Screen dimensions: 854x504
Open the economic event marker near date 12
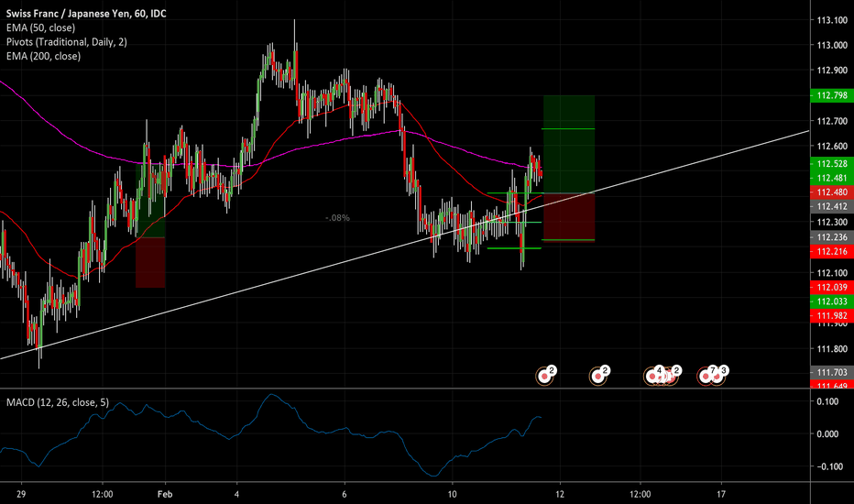544,376
